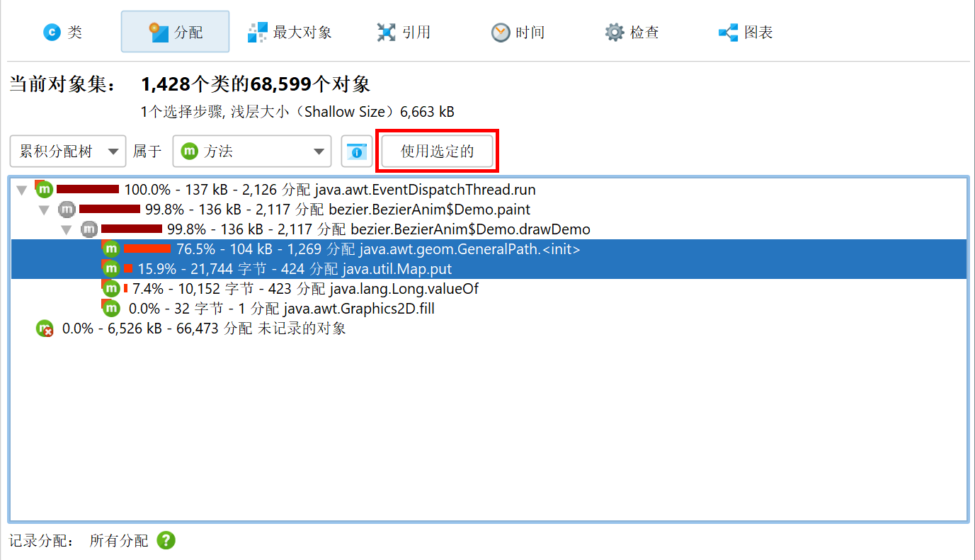Click the 当前对象集 label
The image size is (975, 560).
61,85
